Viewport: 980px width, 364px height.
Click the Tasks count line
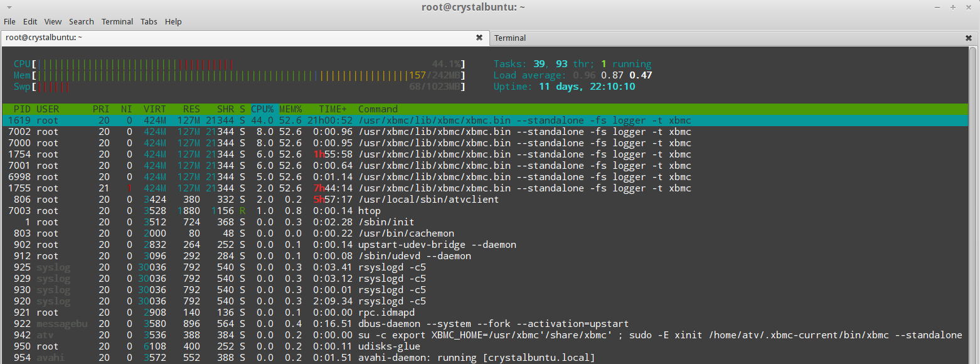coord(572,64)
